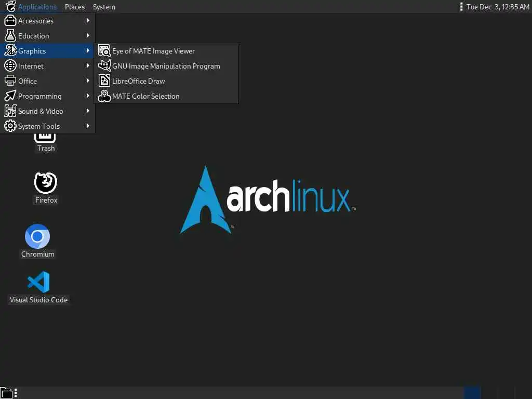
Task: Click the Internet globe icon
Action: pos(10,66)
